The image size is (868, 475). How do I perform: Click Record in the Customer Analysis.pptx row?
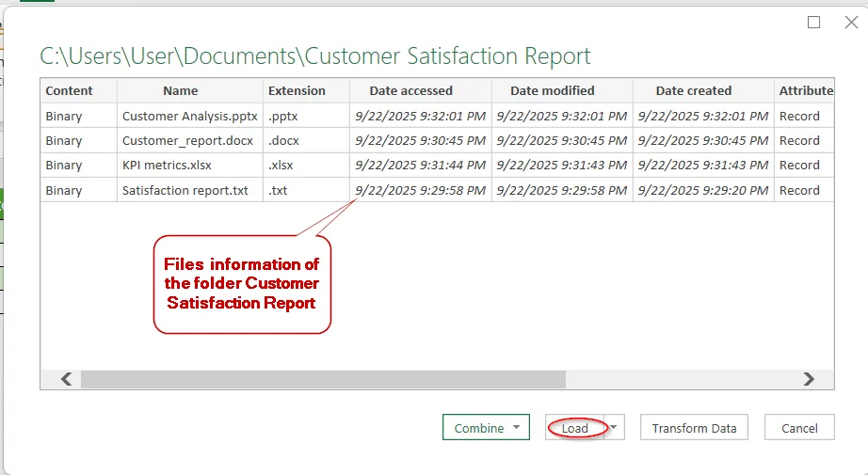[804, 116]
